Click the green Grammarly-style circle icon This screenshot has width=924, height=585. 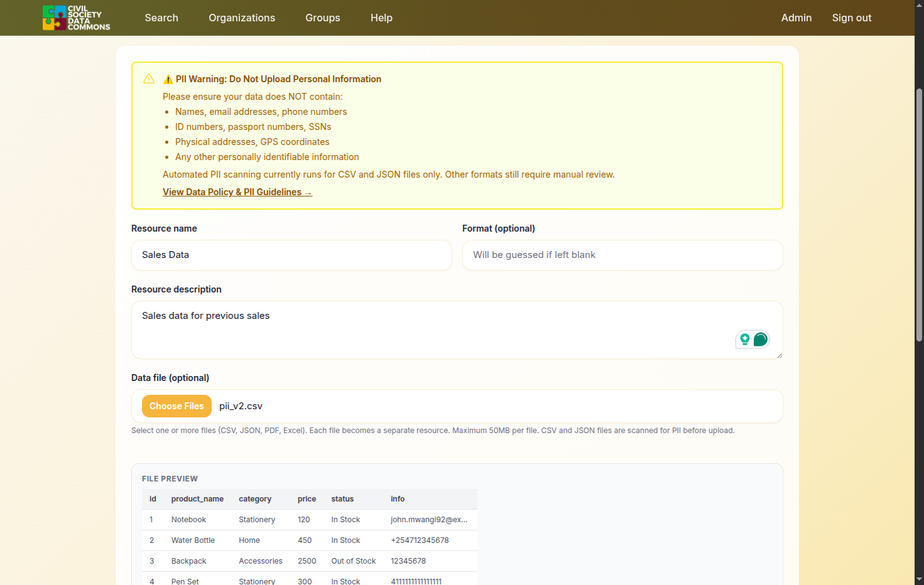[x=760, y=340]
